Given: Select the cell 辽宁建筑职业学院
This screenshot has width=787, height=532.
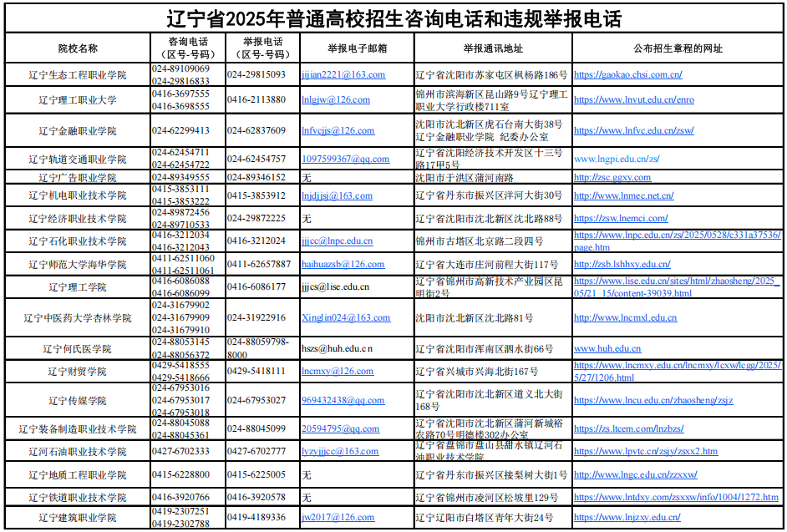Looking at the screenshot, I should 78,517.
